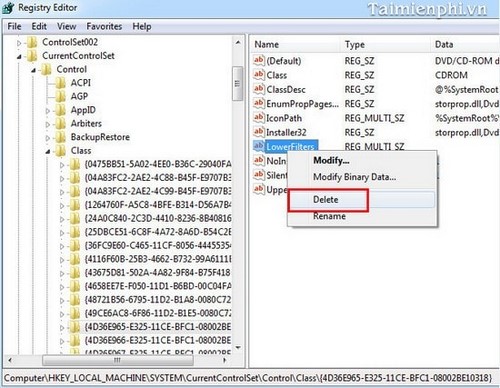Choose Modify... from the context menu

(x=362, y=161)
